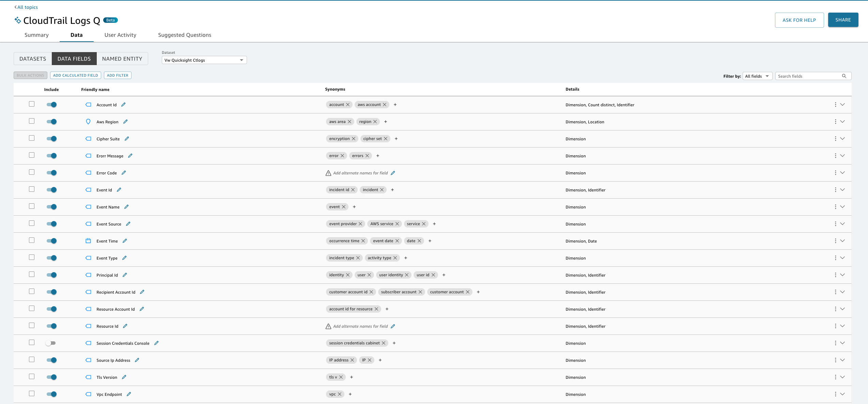
Task: Click the Aws Region location pin icon
Action: click(x=88, y=122)
